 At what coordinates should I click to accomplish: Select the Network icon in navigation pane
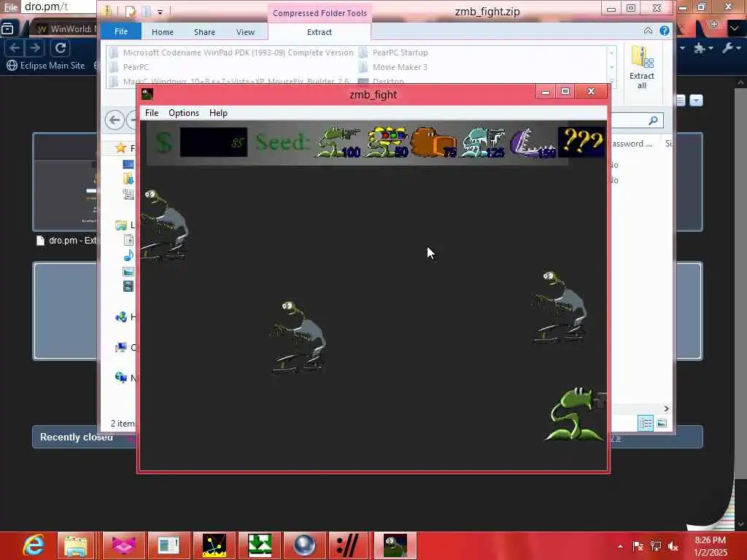(121, 378)
